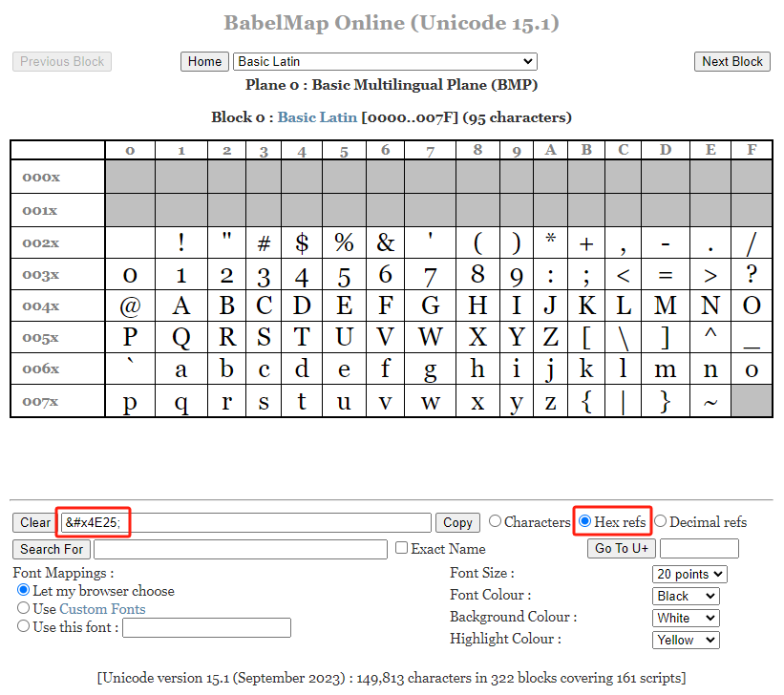This screenshot has width=784, height=695.
Task: Click the at-sign character cell
Action: coord(130,305)
